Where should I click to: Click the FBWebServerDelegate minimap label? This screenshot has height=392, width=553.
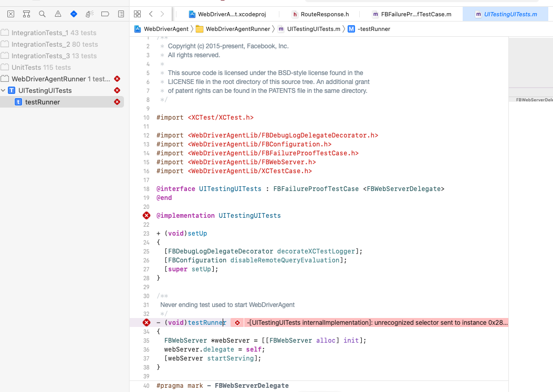point(534,100)
